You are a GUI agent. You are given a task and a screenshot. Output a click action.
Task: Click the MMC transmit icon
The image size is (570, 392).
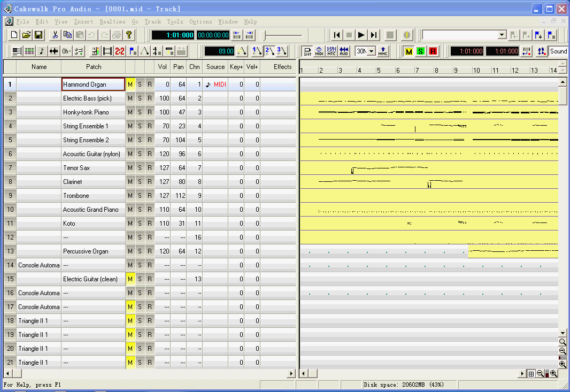click(x=383, y=51)
